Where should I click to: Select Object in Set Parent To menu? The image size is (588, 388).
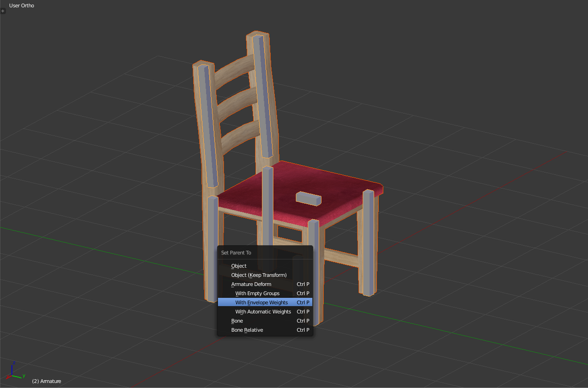click(x=239, y=266)
